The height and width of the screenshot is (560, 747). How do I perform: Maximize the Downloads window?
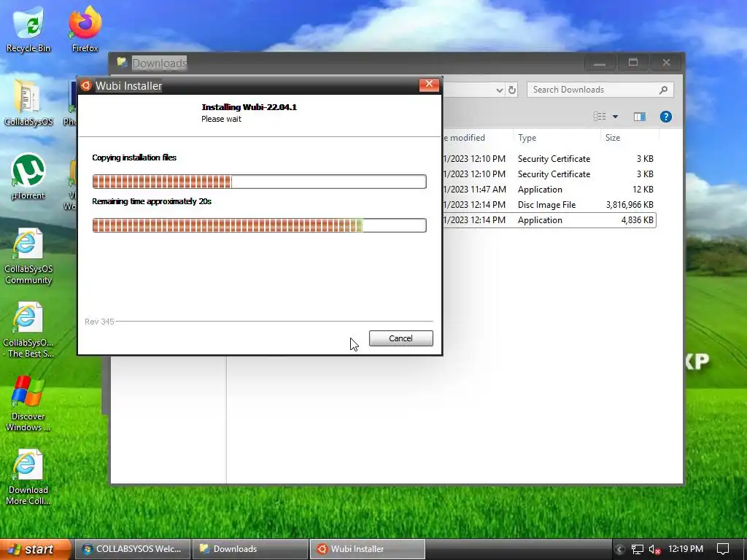coord(632,63)
